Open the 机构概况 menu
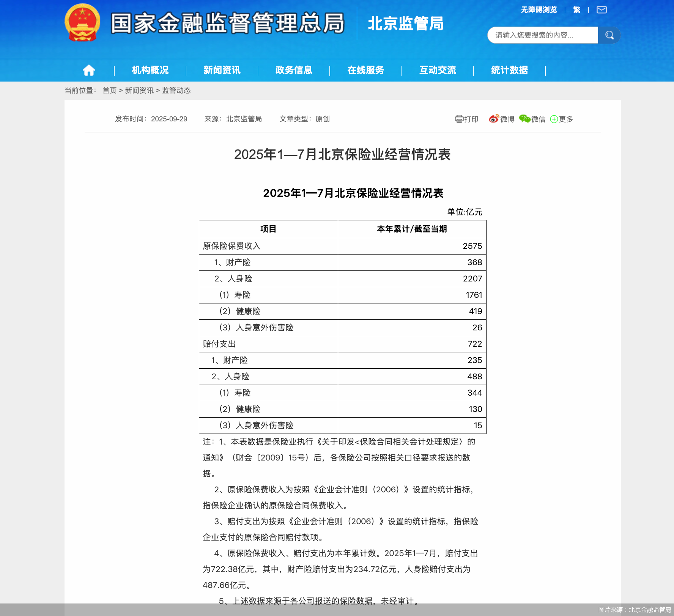The width and height of the screenshot is (674, 616). click(150, 70)
